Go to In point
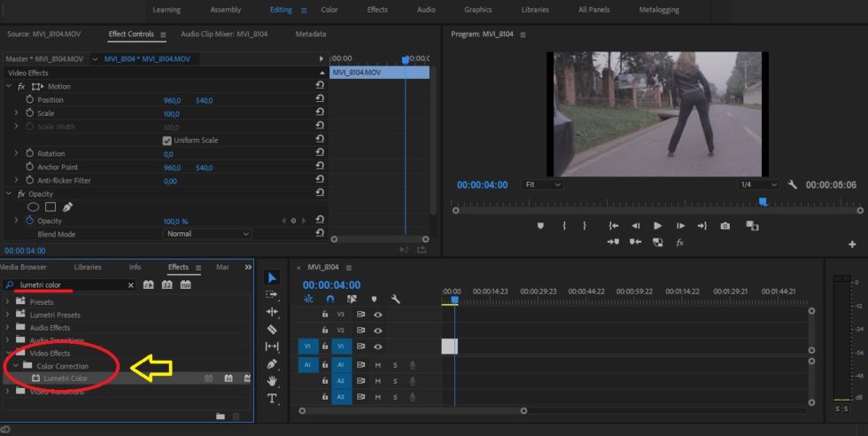Screen dimensions: 868x436 tap(613, 226)
